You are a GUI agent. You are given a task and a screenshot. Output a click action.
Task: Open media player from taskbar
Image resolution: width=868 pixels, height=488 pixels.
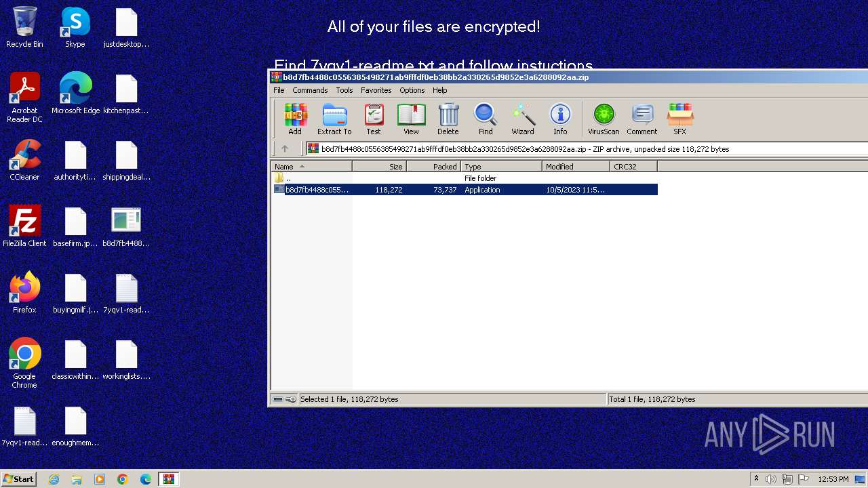(x=100, y=479)
